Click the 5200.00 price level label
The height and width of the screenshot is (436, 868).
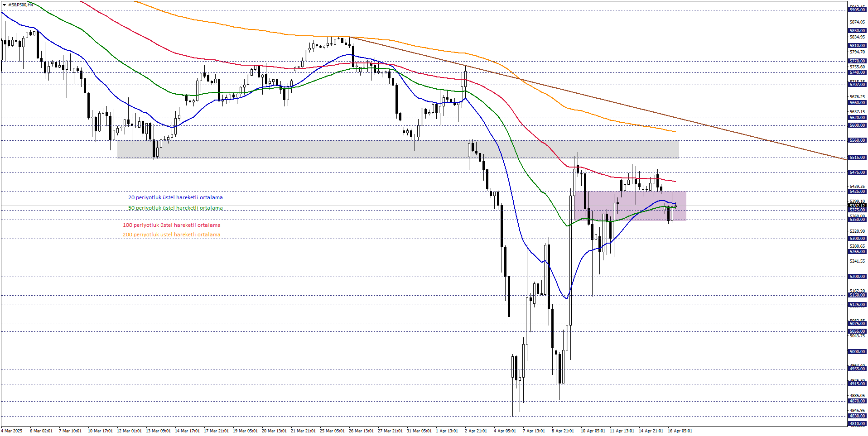(x=857, y=277)
